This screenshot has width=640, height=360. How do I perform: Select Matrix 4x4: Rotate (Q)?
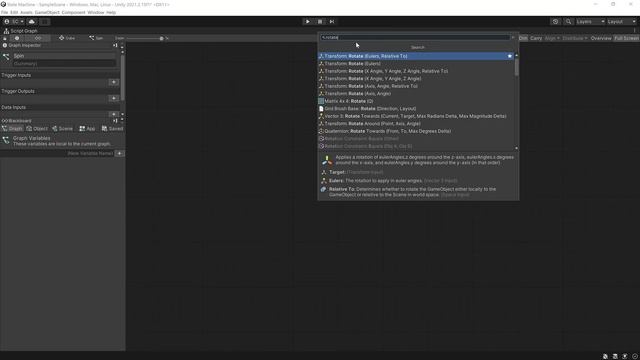(x=416, y=101)
